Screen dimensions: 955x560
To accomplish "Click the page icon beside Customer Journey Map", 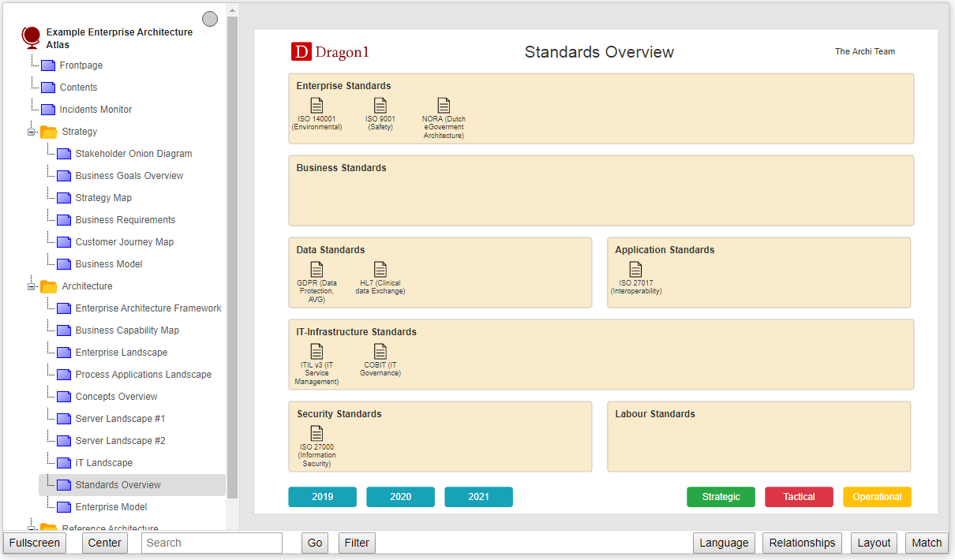I will point(64,242).
